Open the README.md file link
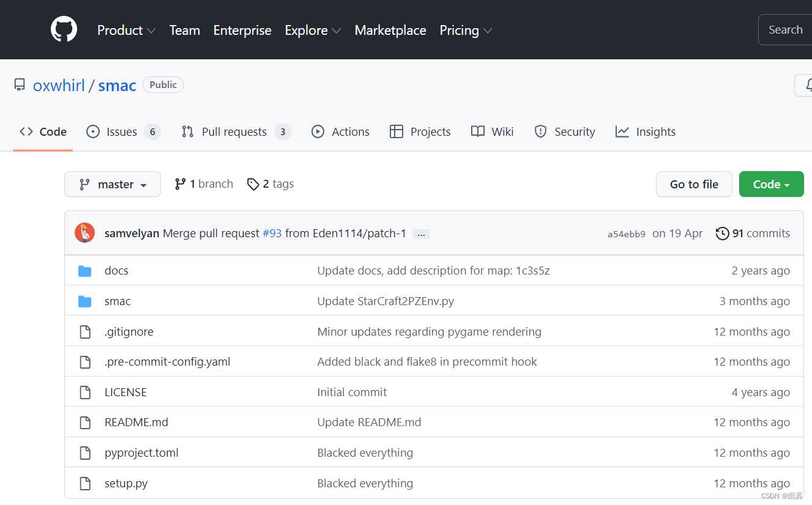Image resolution: width=812 pixels, height=505 pixels. [x=136, y=422]
